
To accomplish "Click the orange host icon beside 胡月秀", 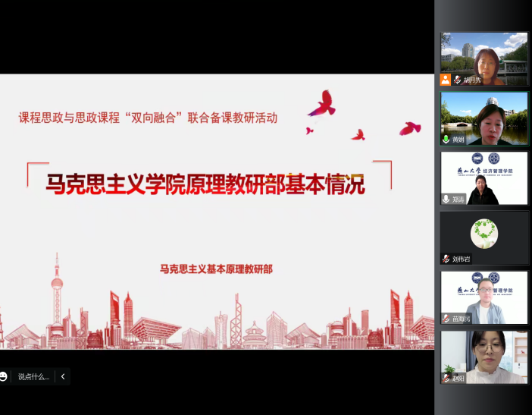I will [x=446, y=80].
